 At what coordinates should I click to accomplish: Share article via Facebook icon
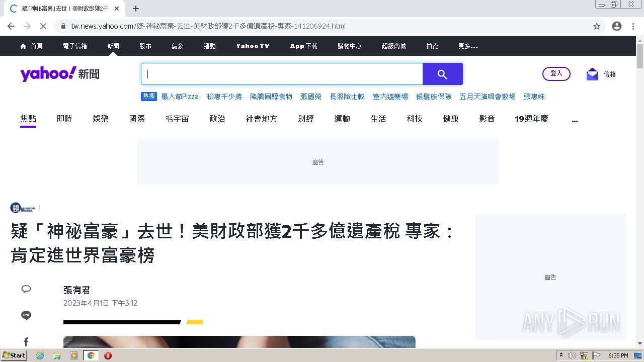26,342
